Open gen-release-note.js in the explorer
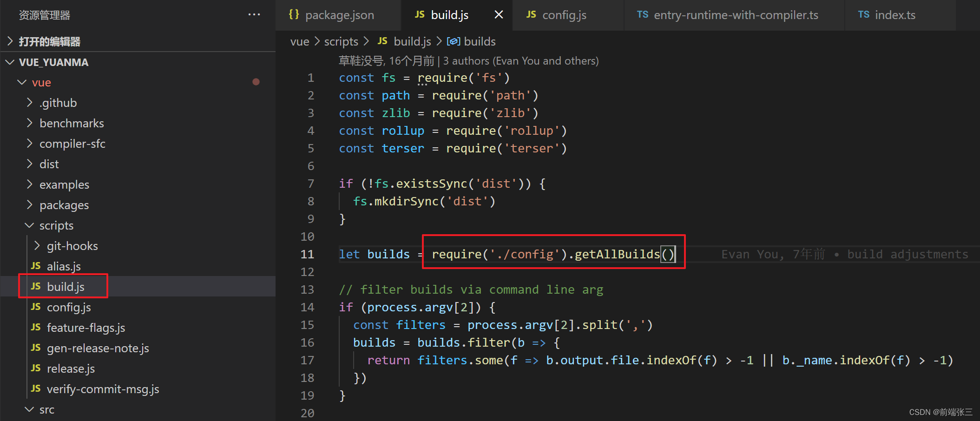Screen dimensions: 980x421 tap(138, 348)
